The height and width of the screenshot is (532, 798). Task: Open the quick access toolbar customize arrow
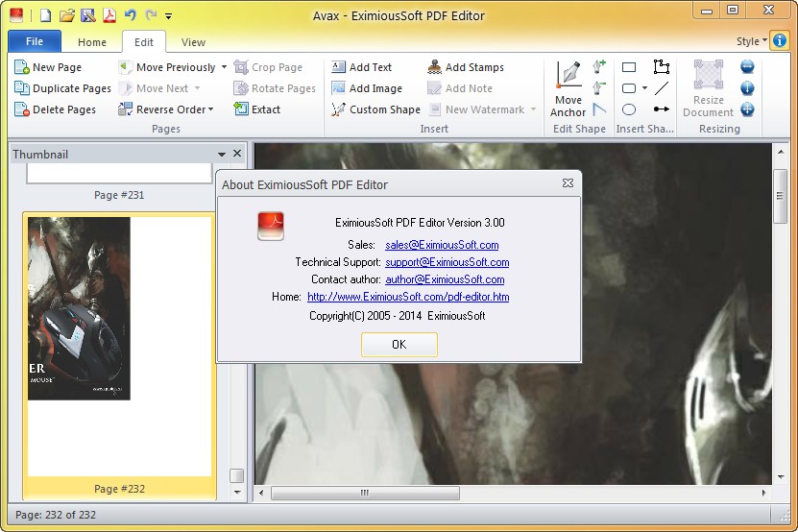click(168, 16)
